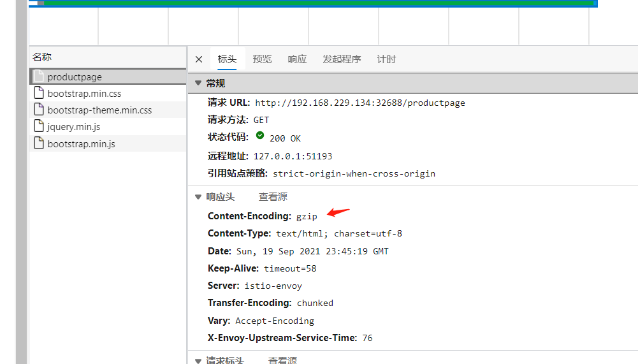Switch to the 发起程序 initiator tab
The image size is (638, 364).
[342, 59]
